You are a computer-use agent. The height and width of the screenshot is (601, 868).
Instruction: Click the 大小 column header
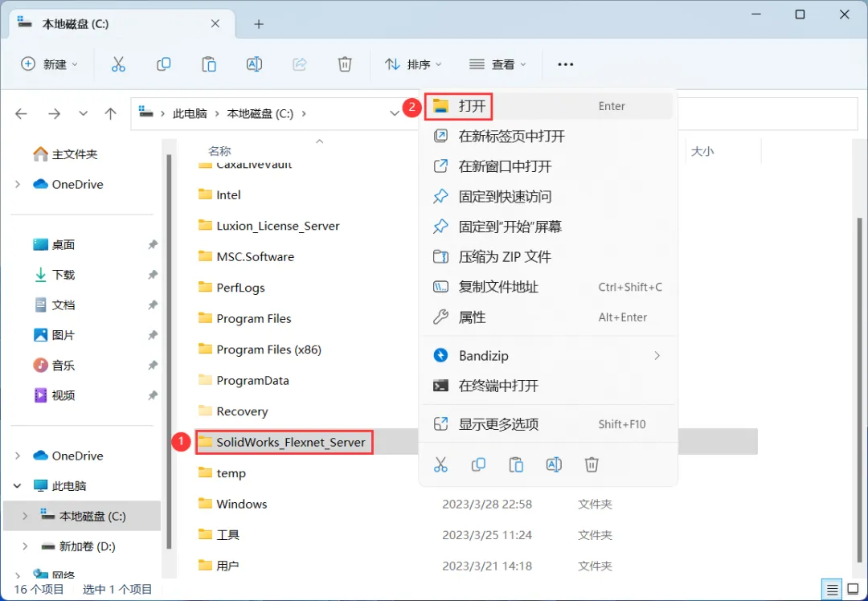pyautogui.click(x=702, y=151)
